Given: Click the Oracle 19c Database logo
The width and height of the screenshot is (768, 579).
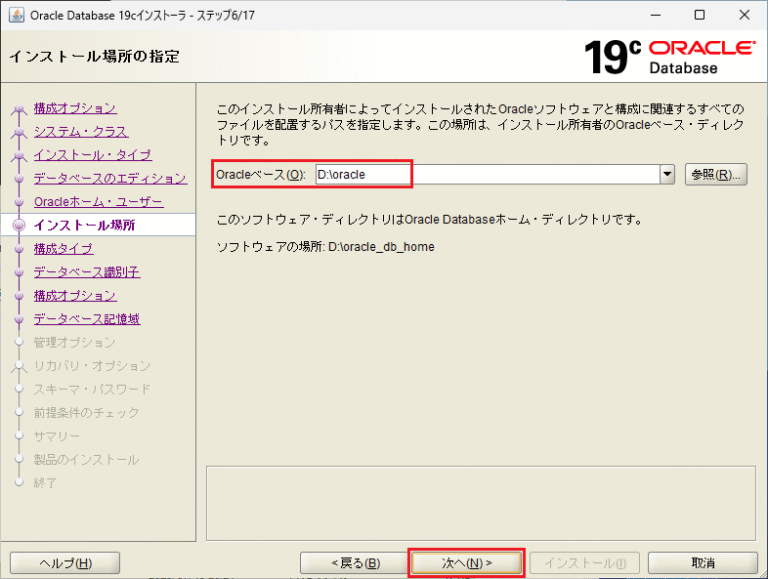Looking at the screenshot, I should point(669,57).
